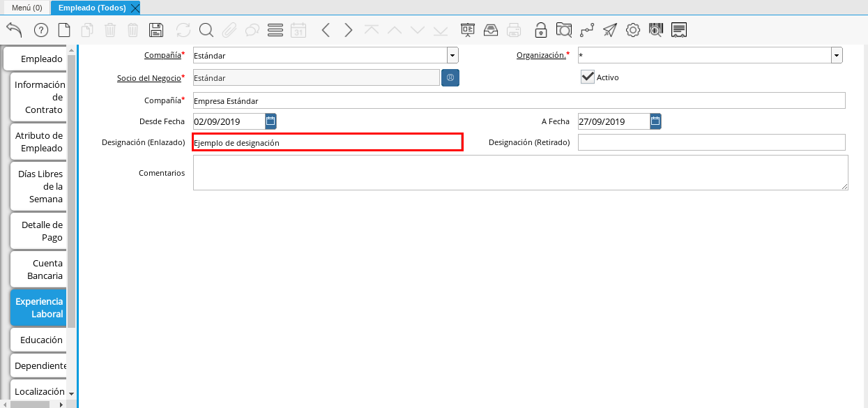Click the padlock private record icon
This screenshot has height=408, width=868.
point(541,30)
